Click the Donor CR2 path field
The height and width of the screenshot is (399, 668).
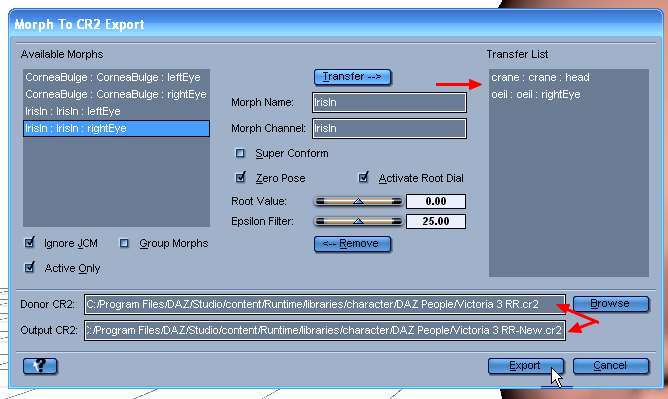[325, 304]
